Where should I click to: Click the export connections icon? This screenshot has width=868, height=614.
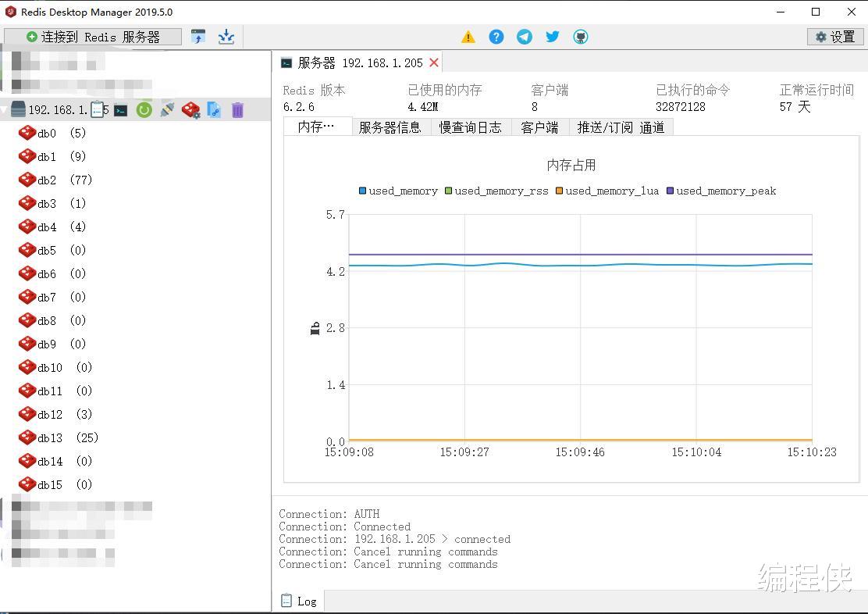pos(226,37)
